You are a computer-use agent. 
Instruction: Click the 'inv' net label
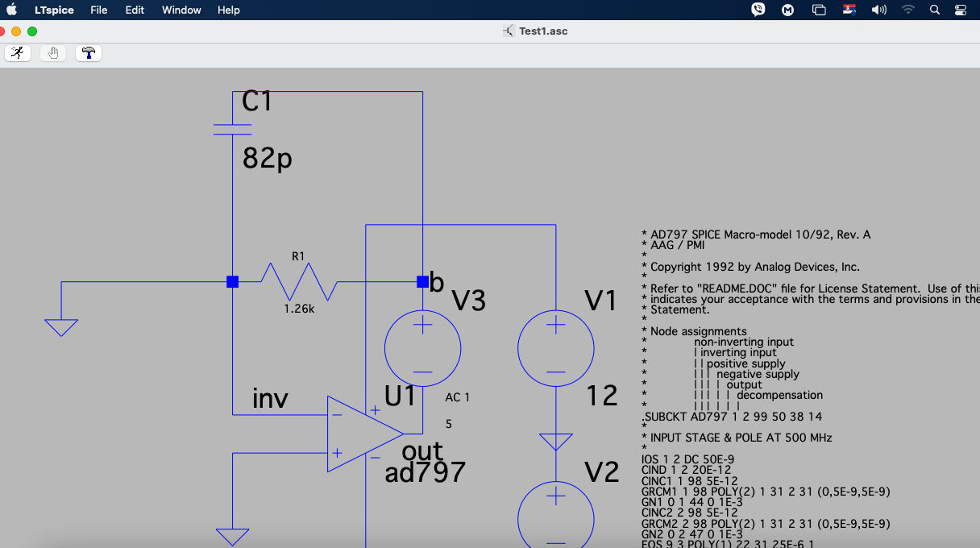click(270, 398)
